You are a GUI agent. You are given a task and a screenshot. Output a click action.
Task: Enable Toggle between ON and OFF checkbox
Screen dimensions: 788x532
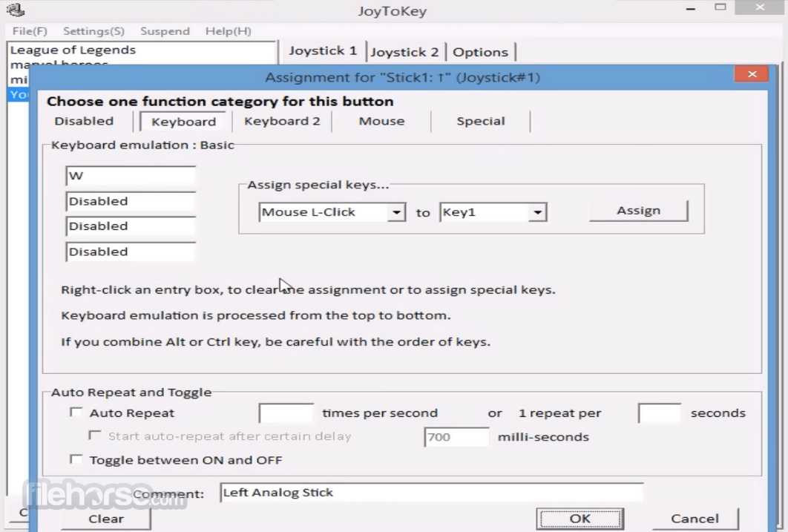[x=76, y=459]
